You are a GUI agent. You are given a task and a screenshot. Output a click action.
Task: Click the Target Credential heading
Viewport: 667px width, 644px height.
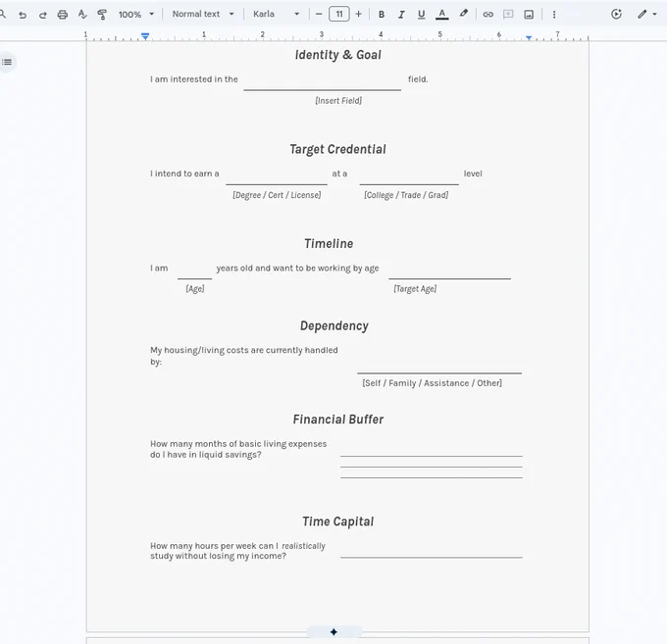[x=338, y=149]
